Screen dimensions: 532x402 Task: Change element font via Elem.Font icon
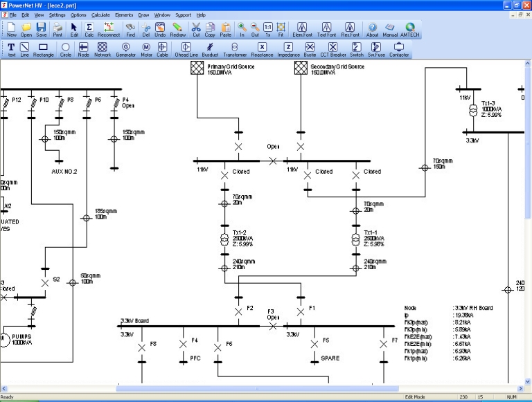click(302, 30)
